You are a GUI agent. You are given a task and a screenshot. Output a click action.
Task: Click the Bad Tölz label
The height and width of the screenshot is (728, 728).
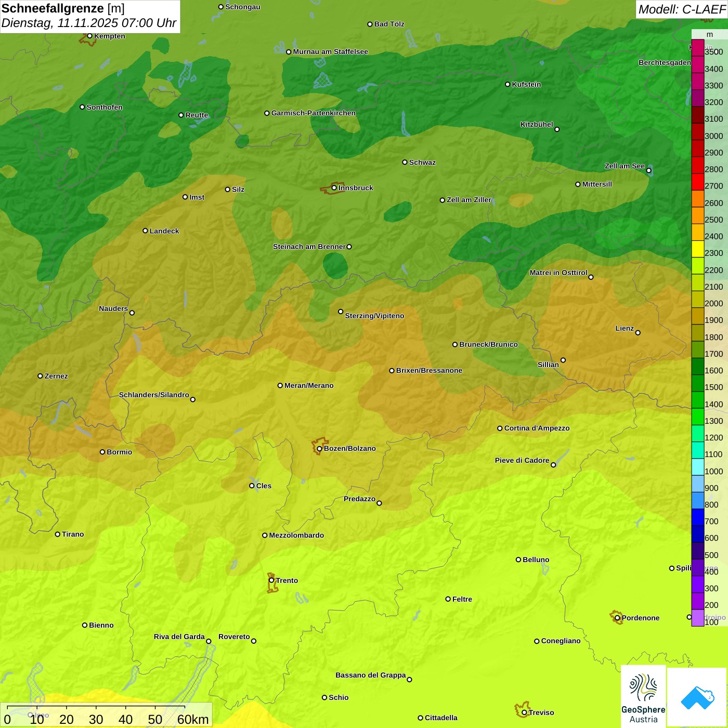(389, 24)
